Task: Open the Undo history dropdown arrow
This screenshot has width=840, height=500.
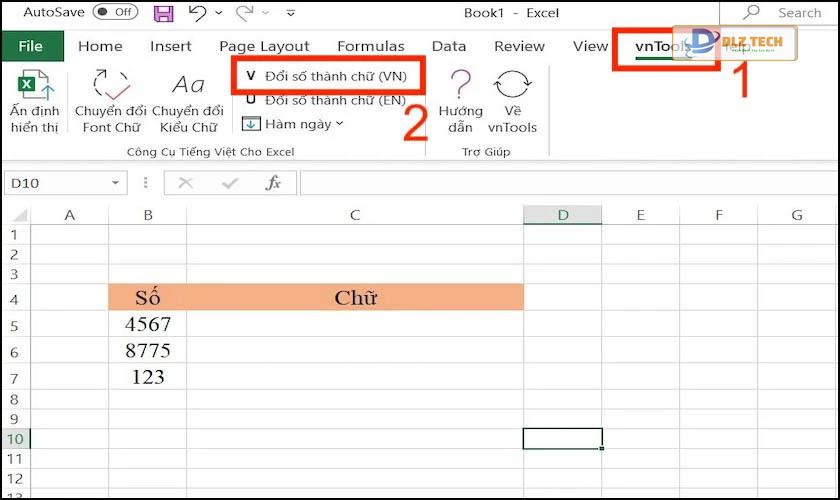Action: [x=219, y=13]
